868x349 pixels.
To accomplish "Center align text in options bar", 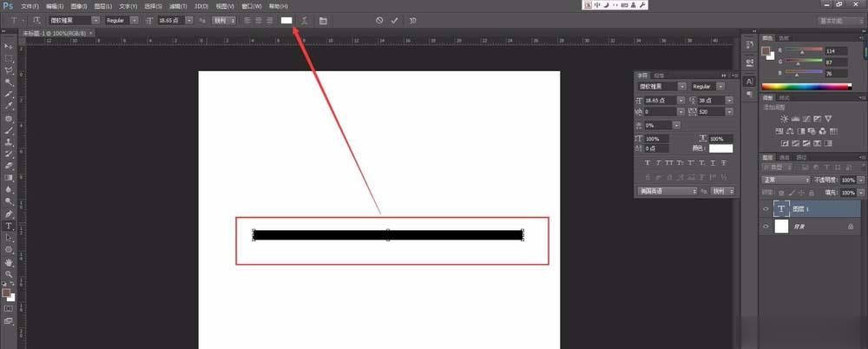I will coord(259,20).
